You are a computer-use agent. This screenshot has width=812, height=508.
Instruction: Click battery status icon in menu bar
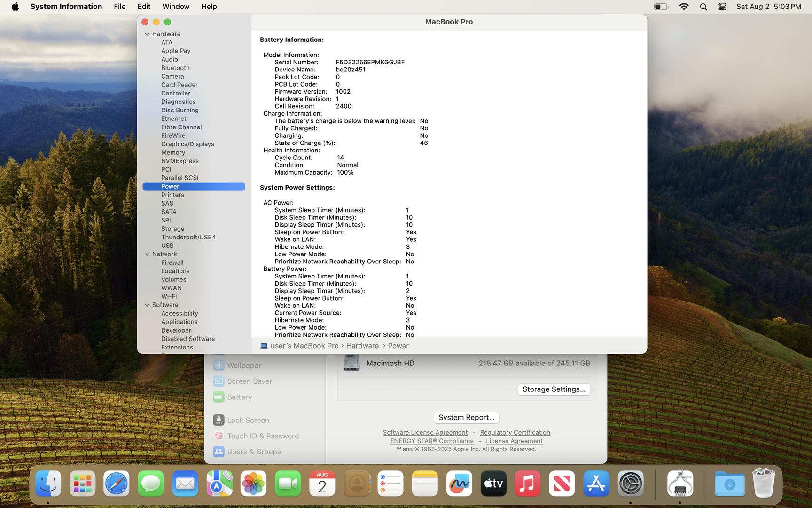pos(661,7)
